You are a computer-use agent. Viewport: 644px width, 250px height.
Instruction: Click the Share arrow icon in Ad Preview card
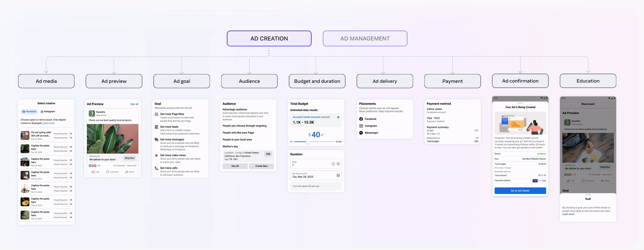[127, 172]
